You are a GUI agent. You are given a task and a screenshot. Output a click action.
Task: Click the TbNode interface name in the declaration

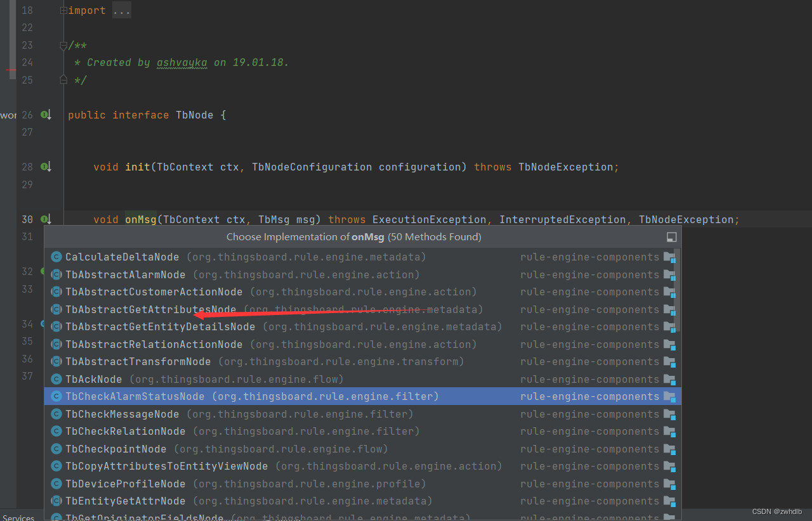pos(195,115)
